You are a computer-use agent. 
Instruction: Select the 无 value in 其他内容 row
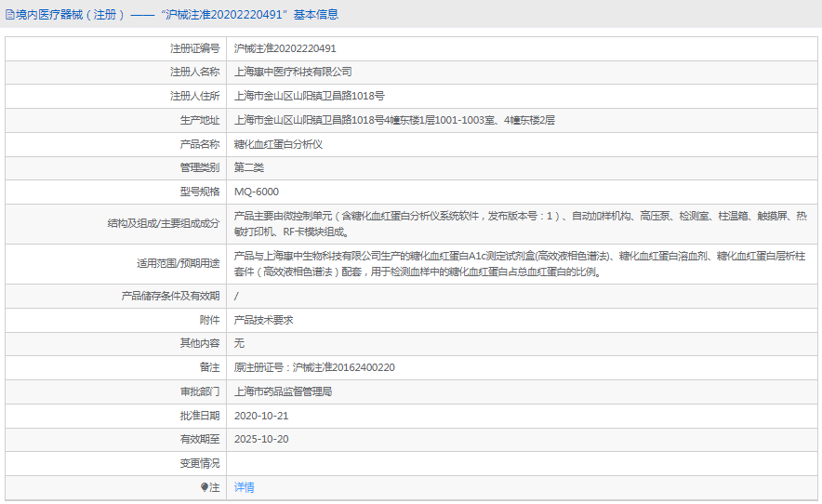[239, 343]
